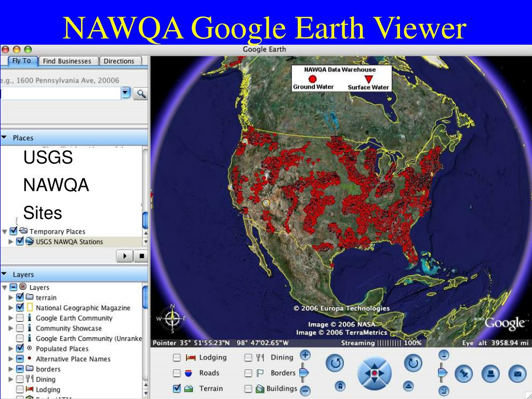
Task: Enable the Borders checkbox in the bottom panel
Action: click(248, 373)
